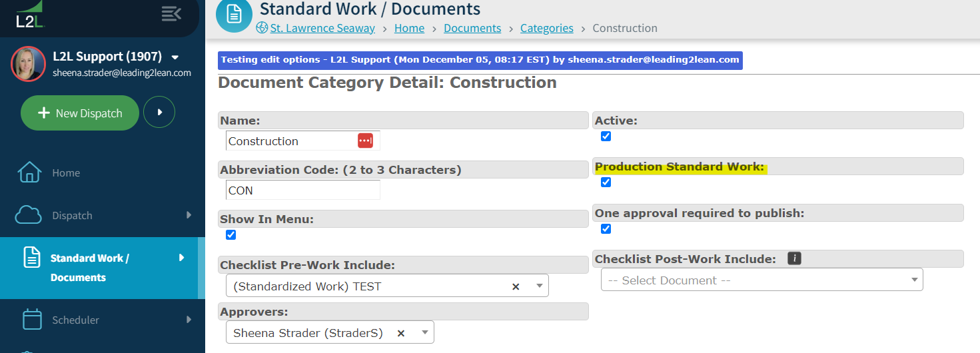Collapse sidebar using the hamburger menu icon
The width and height of the screenshot is (980, 353).
coord(171,13)
